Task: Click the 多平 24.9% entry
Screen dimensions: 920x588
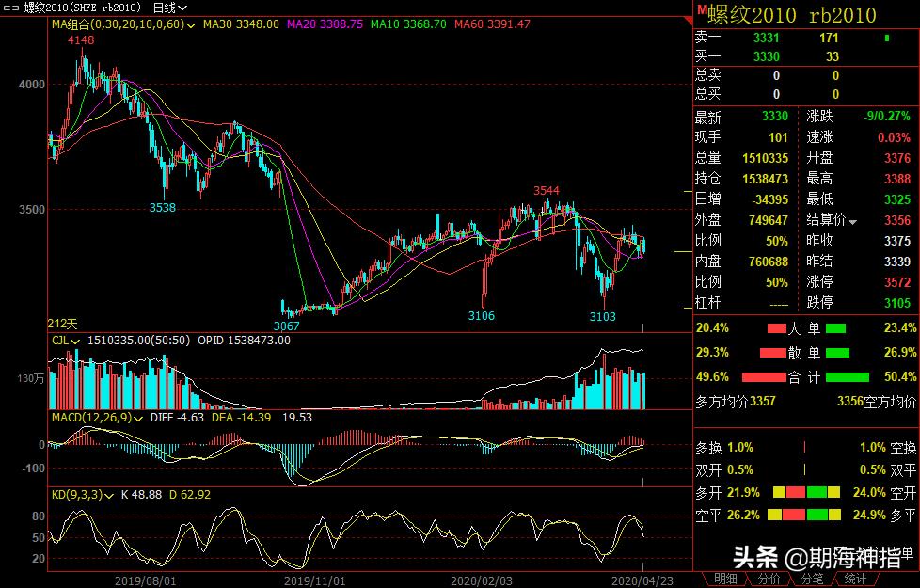Action: (884, 516)
